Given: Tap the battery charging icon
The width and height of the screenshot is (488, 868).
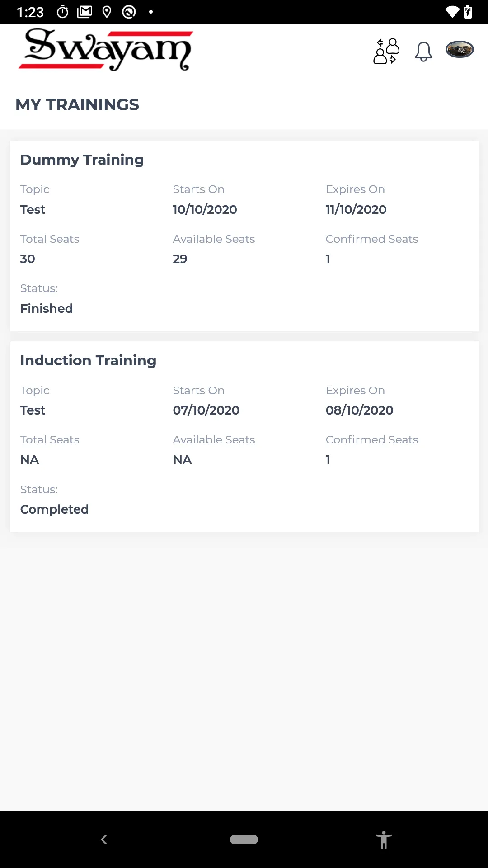Looking at the screenshot, I should 468,12.
